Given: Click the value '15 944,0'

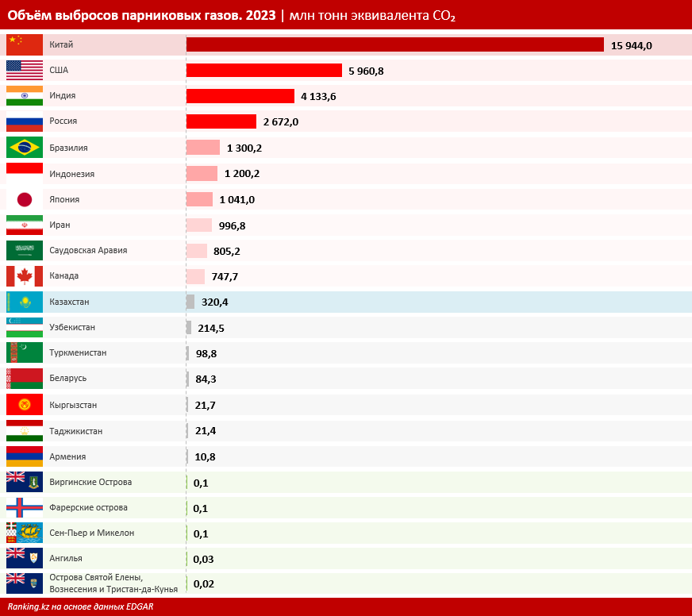Looking at the screenshot, I should point(631,45).
